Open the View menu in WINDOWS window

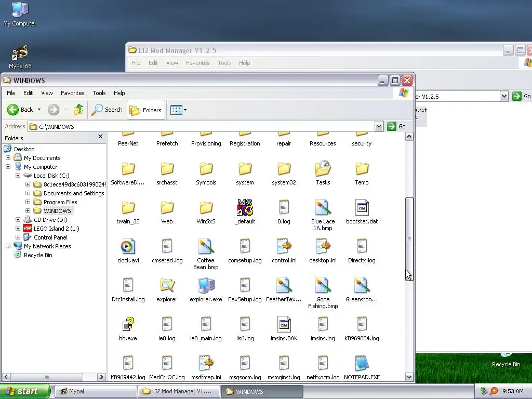[47, 93]
